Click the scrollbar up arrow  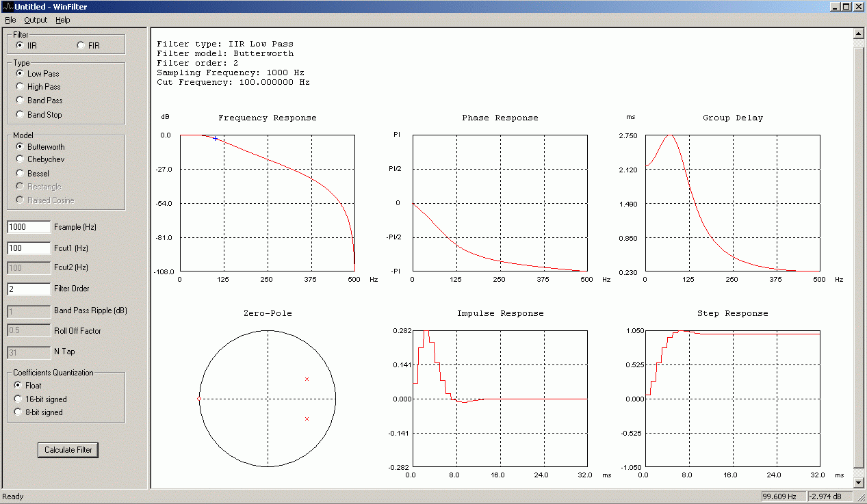click(859, 33)
